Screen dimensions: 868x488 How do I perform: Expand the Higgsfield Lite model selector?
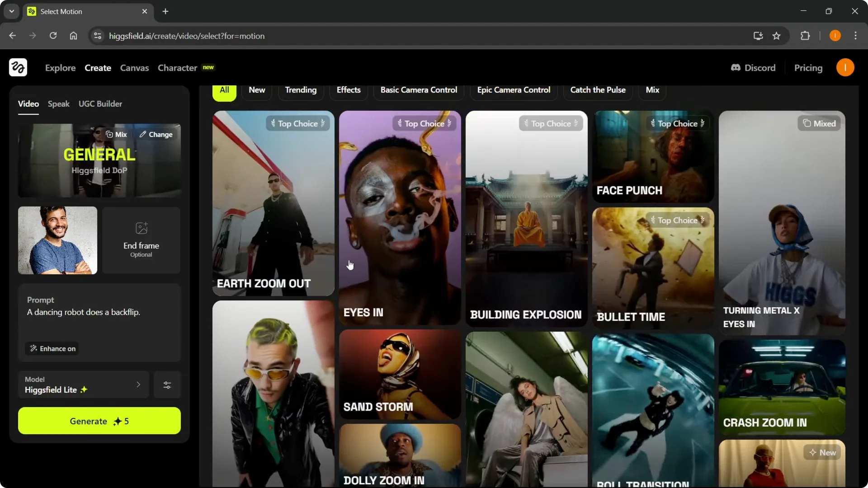click(x=83, y=385)
